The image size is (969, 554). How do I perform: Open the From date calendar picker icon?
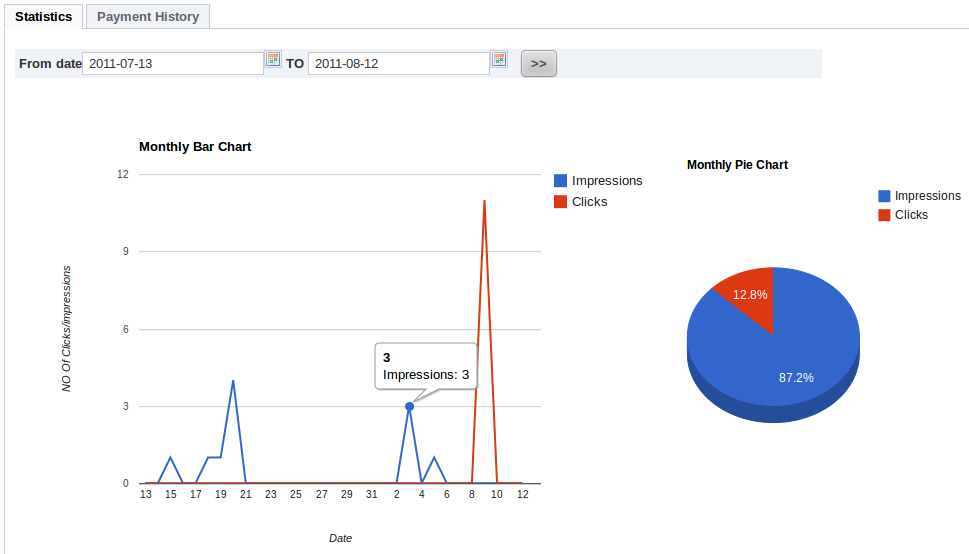[x=273, y=59]
